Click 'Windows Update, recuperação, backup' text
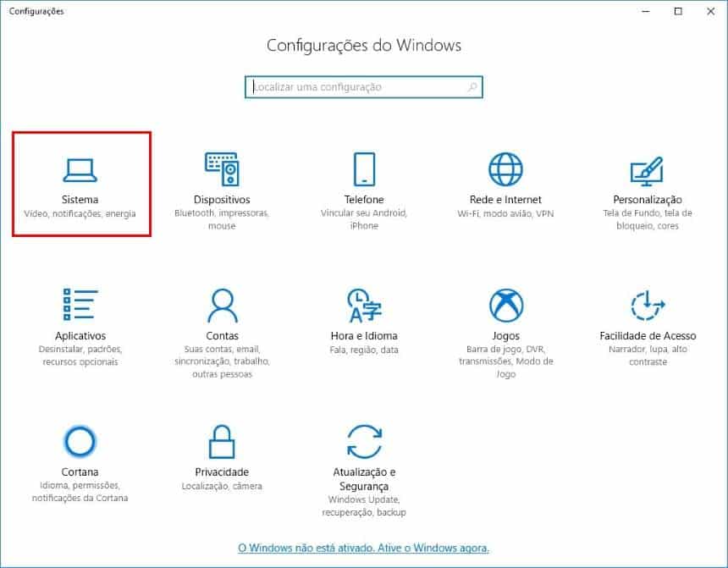This screenshot has height=568, width=728. click(x=364, y=505)
